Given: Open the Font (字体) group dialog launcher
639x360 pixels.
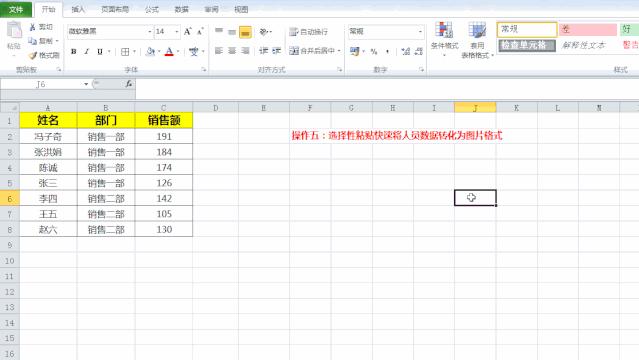Looking at the screenshot, I should tap(204, 70).
